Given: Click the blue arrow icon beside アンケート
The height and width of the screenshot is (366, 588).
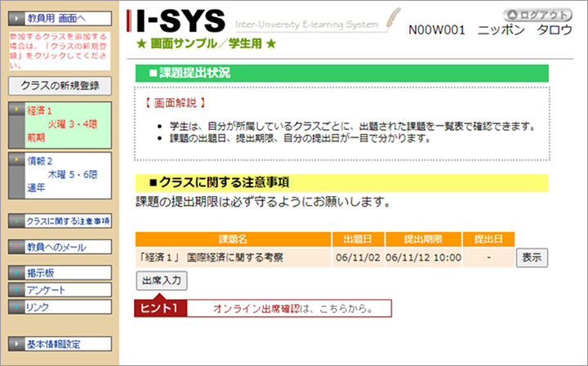Looking at the screenshot, I should [16, 290].
